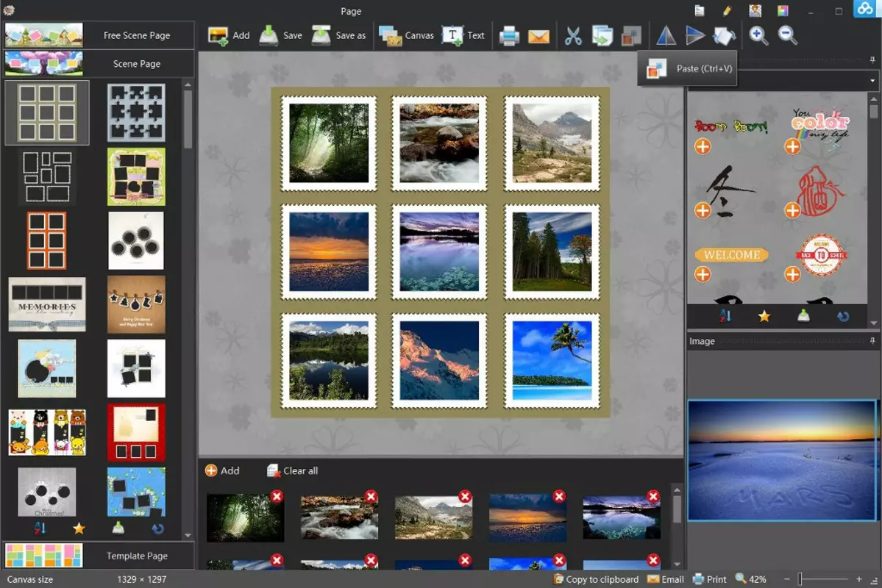Click the Zoom out magnifier icon
Image resolution: width=882 pixels, height=588 pixels.
(788, 35)
